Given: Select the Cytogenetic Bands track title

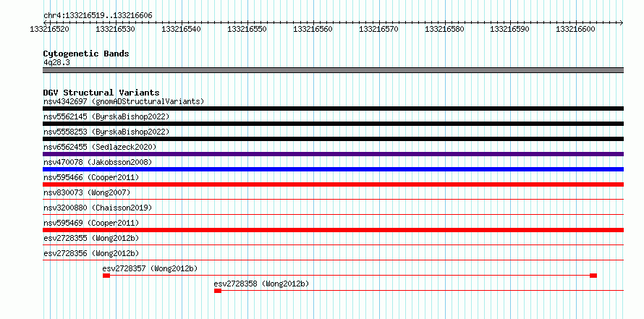Looking at the screenshot, I should pos(86,54).
